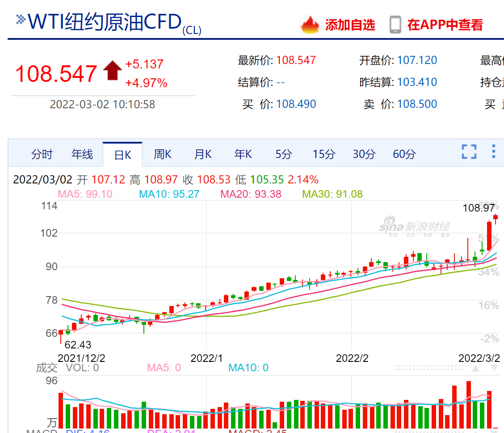
Task: Click the flame icon beside 添加自选
Action: 310,25
